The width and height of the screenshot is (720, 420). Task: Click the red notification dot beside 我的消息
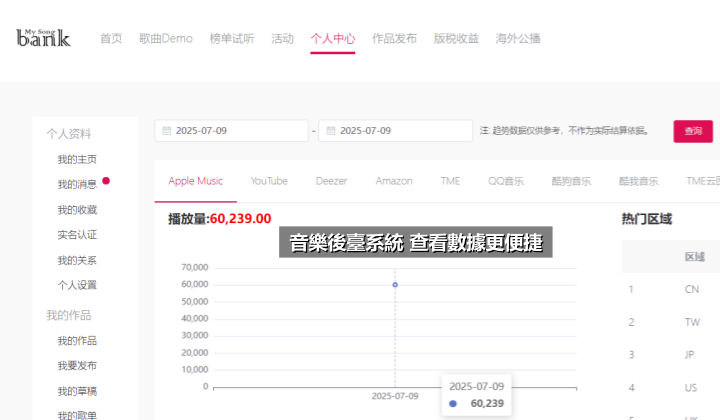pyautogui.click(x=106, y=182)
